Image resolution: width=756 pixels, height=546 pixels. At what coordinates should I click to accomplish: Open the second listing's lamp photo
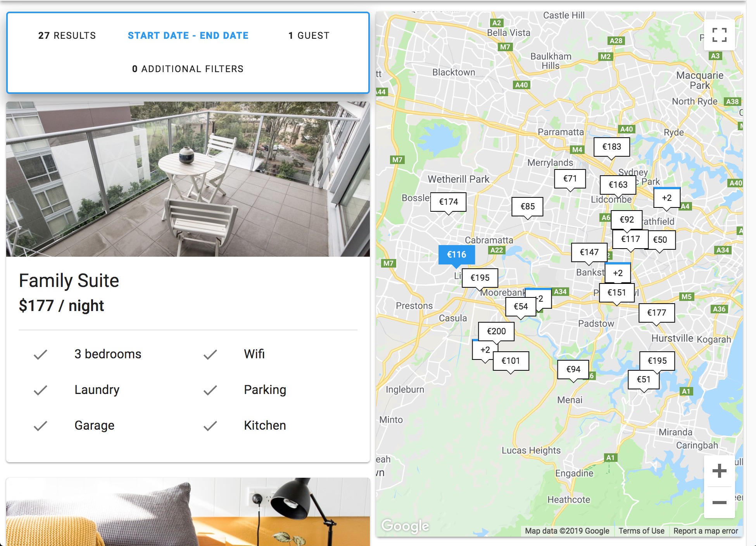coord(188,512)
